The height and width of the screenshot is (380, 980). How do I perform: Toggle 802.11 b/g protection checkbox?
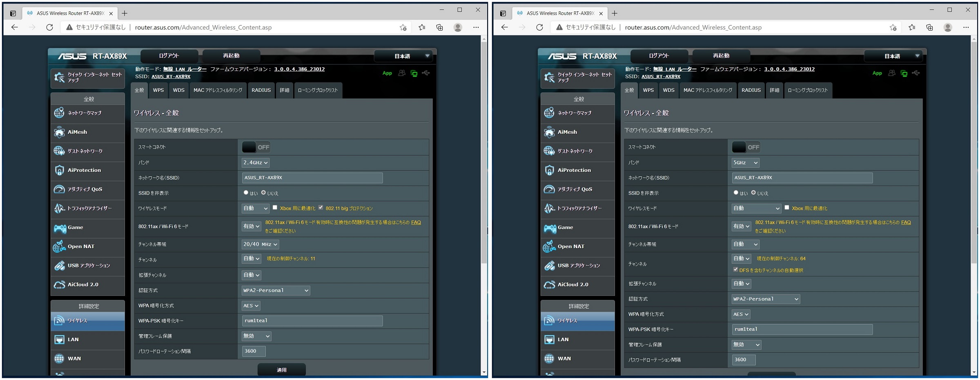321,208
